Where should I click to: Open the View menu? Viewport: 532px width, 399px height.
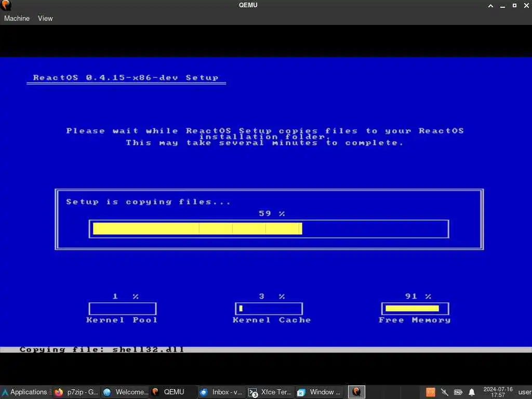(45, 18)
